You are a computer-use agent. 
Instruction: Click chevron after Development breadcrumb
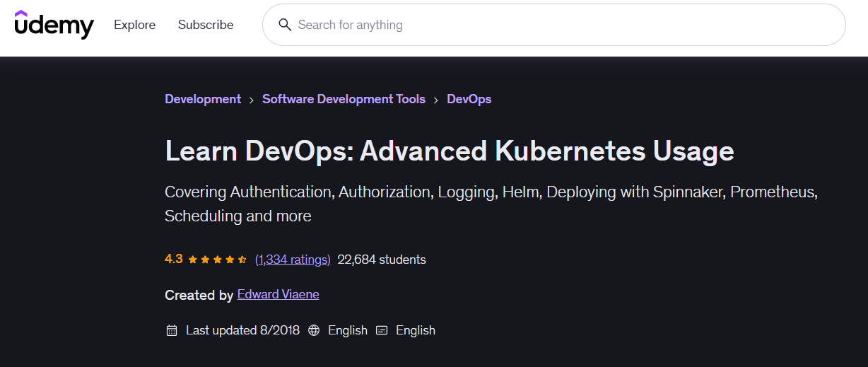(252, 100)
